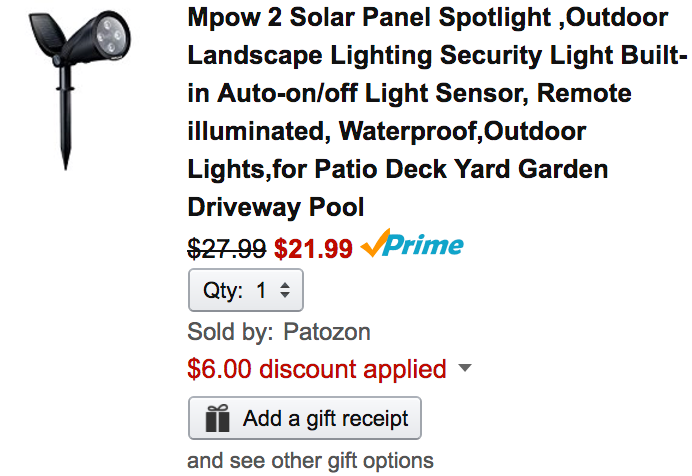This screenshot has height=476, width=692.
Task: Open the Qty quantity dropdown
Action: pos(246,291)
